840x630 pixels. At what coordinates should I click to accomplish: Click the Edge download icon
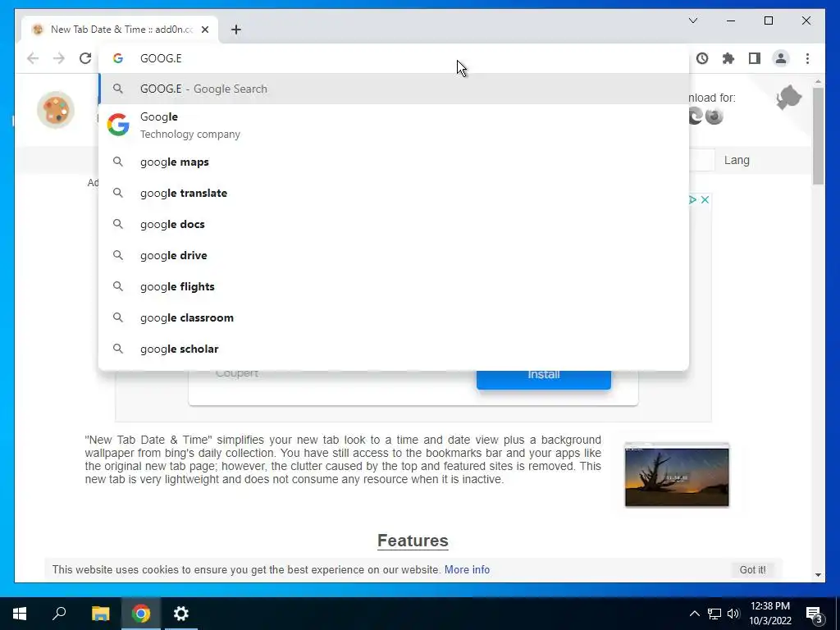click(696, 116)
